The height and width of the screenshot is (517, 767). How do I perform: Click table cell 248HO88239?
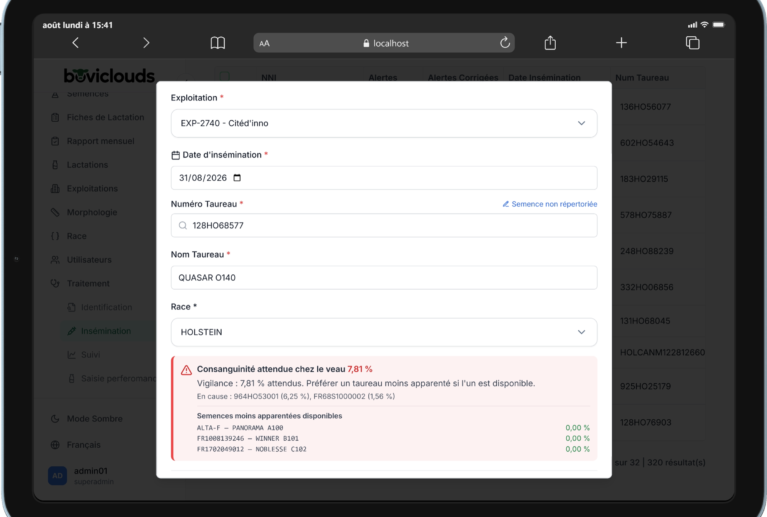click(x=647, y=251)
